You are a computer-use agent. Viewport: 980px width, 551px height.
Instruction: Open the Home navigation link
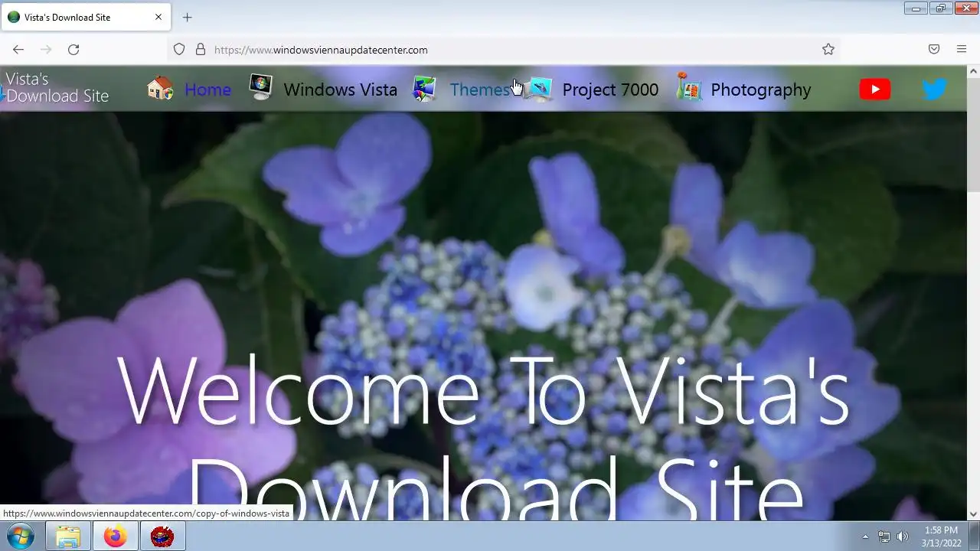click(x=207, y=90)
